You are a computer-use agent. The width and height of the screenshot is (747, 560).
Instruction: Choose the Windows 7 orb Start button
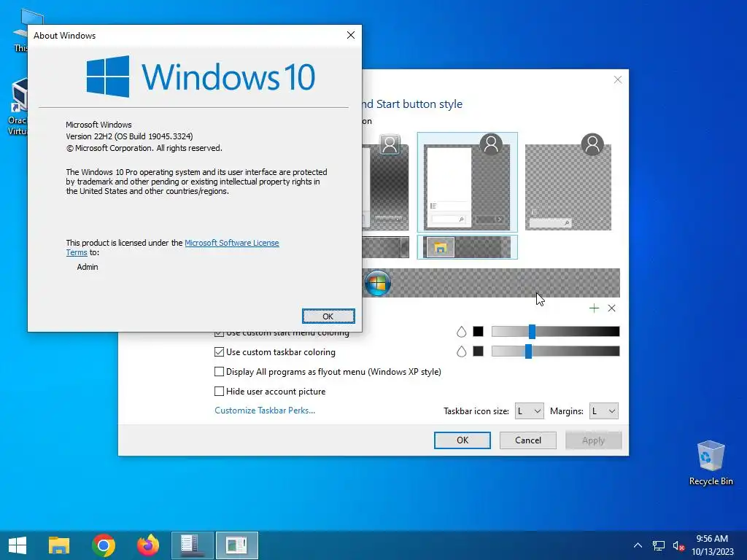378,283
